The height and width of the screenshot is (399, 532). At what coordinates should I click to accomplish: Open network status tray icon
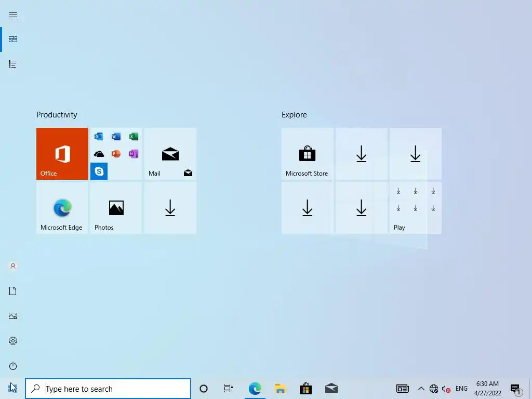434,389
